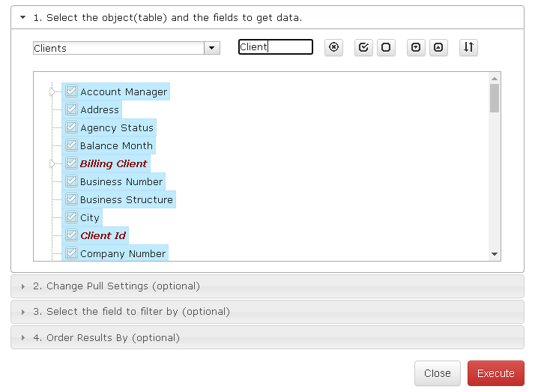Uncheck the City field checkbox

[71, 217]
